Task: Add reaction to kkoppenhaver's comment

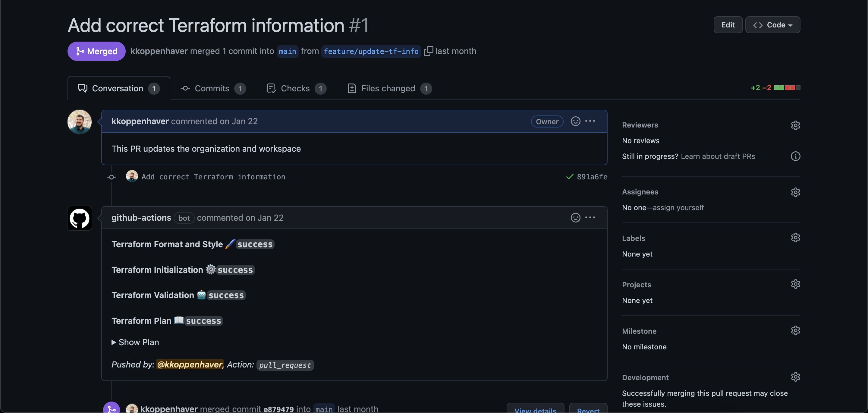Action: 575,121
